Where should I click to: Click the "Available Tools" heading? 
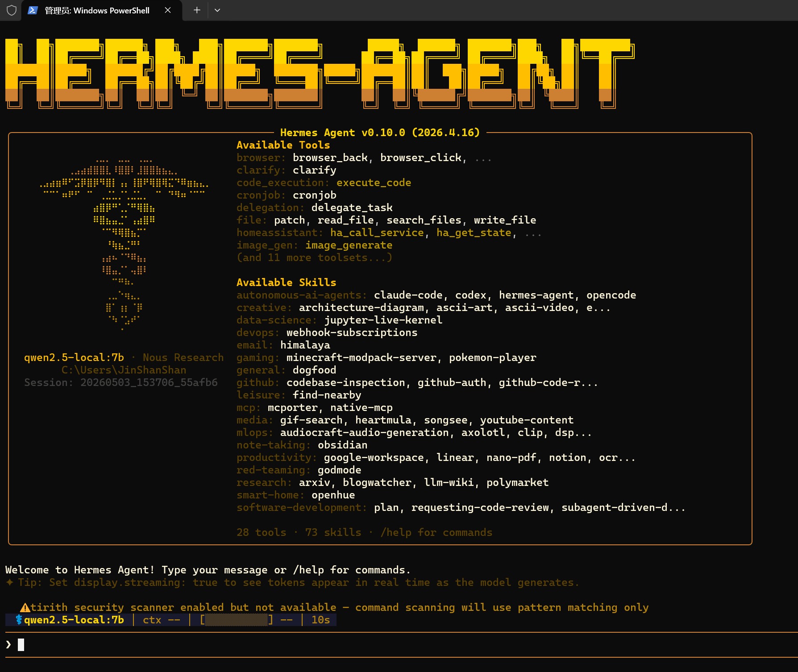283,145
